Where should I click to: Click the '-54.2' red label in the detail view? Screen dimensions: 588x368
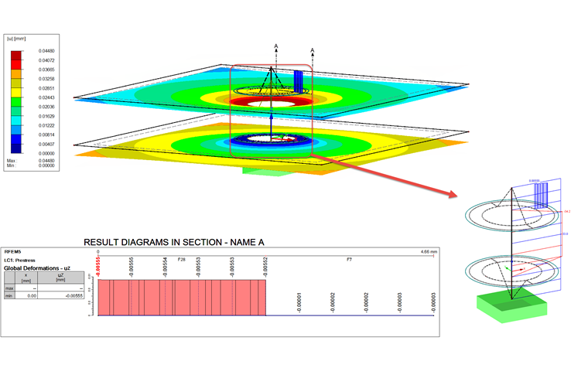pos(566,212)
